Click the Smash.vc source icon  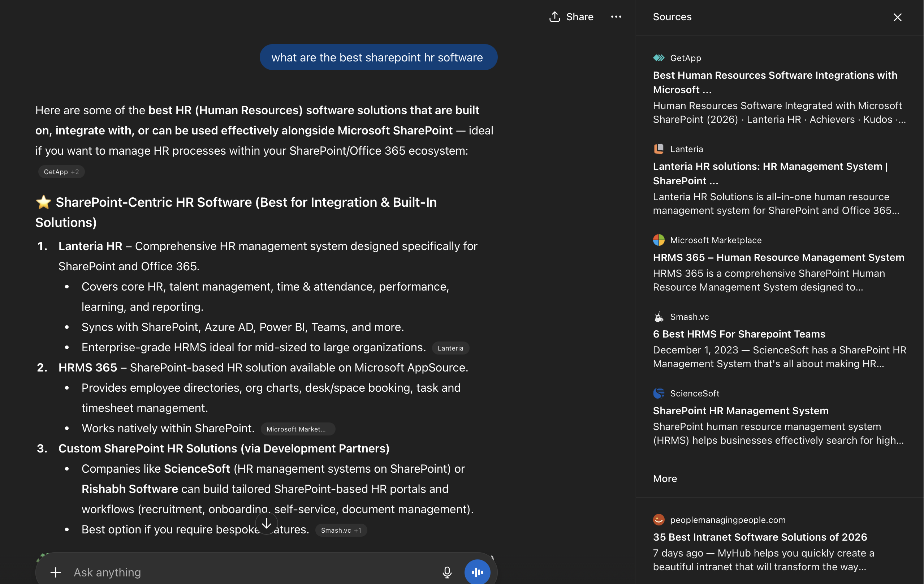659,316
